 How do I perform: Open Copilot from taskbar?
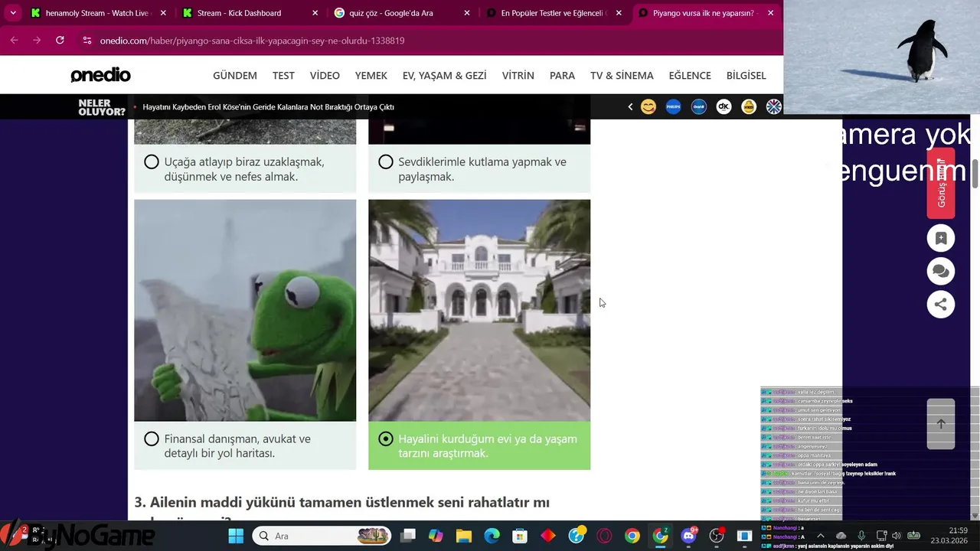(436, 536)
